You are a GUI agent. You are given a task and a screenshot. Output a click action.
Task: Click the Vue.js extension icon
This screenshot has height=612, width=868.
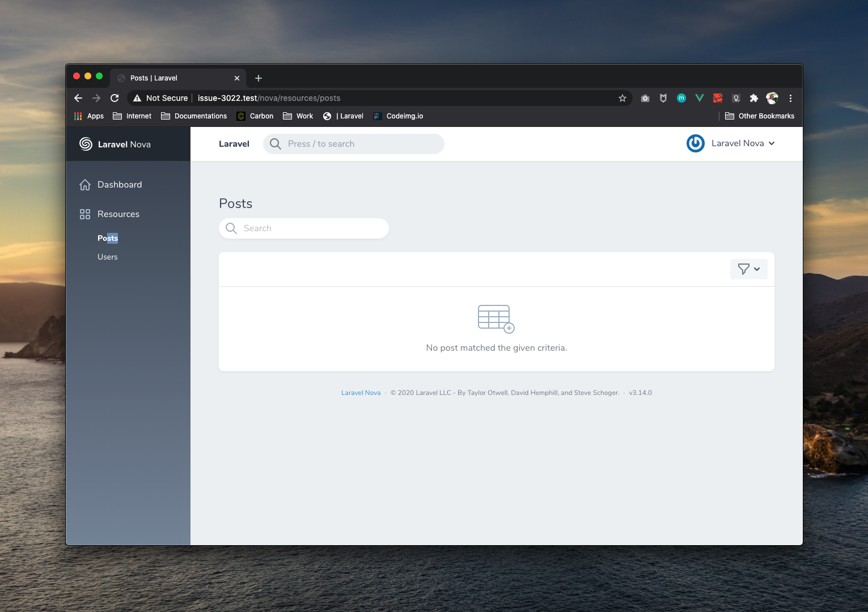[699, 98]
